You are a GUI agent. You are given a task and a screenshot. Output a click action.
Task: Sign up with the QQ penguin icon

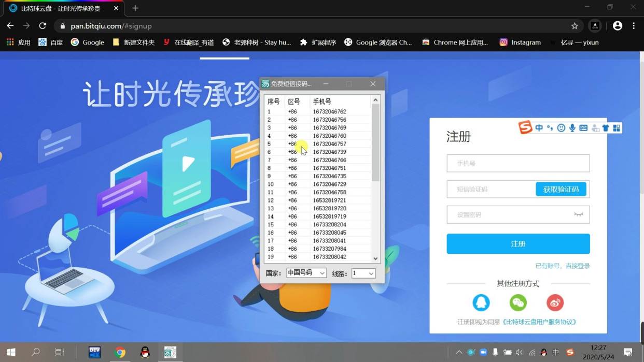point(482,302)
